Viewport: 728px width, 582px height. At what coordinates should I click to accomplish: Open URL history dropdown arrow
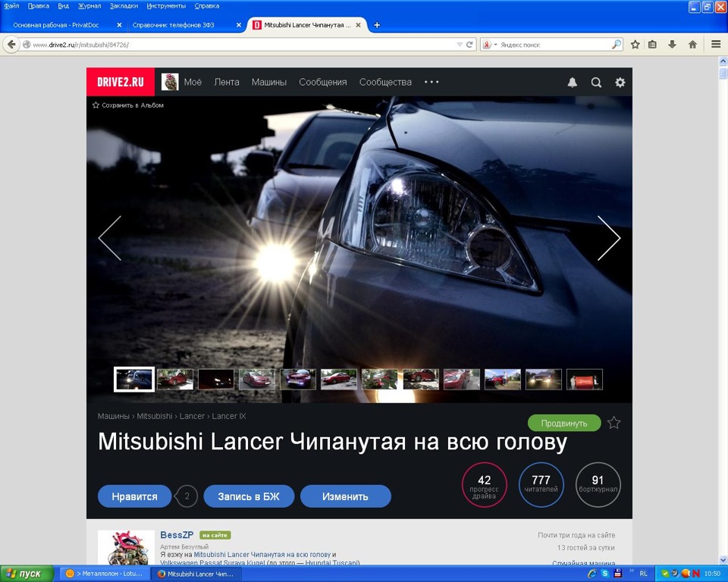coord(460,45)
